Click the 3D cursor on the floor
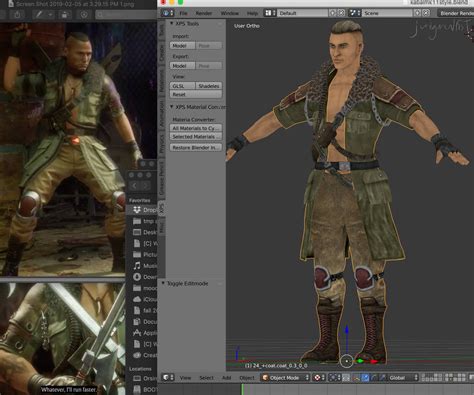The width and height of the screenshot is (474, 395). (x=347, y=361)
